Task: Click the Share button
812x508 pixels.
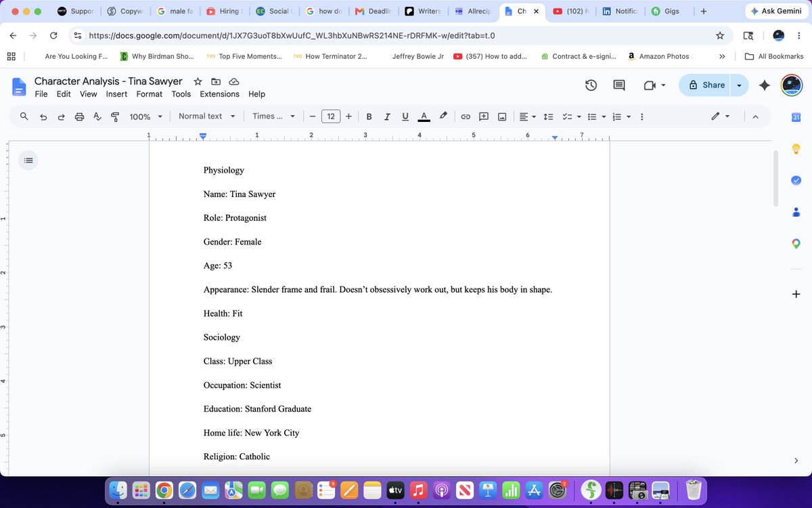Action: point(706,85)
